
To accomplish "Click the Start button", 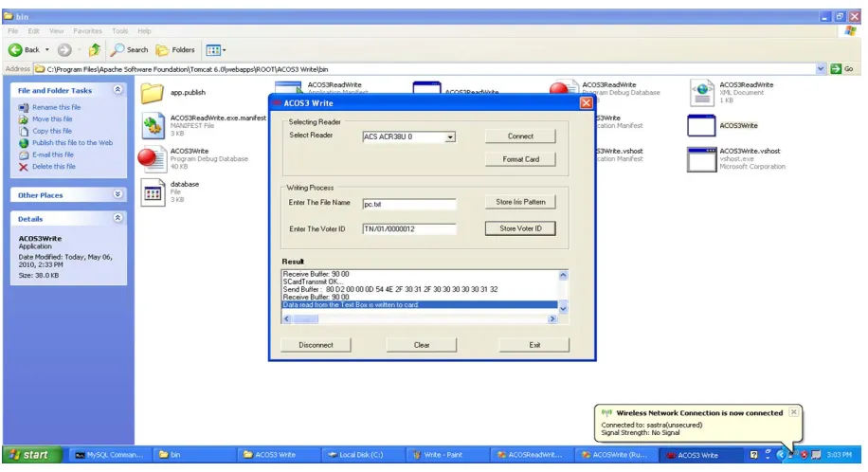I will pyautogui.click(x=30, y=455).
